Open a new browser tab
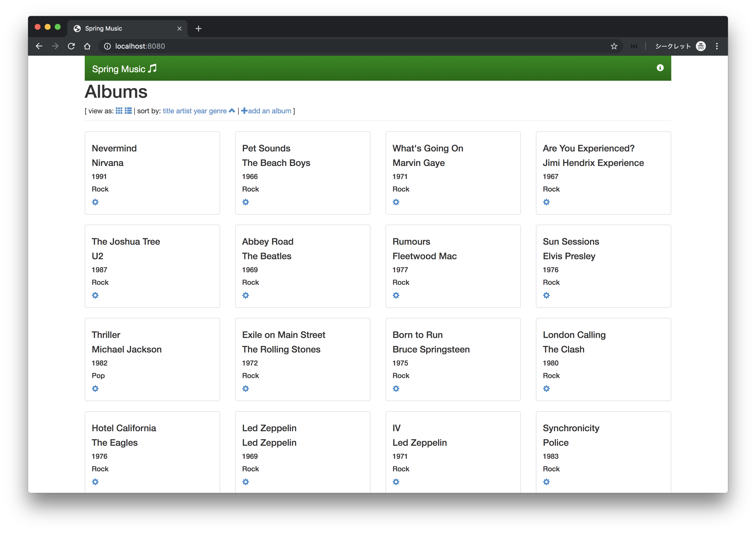Image resolution: width=756 pixels, height=533 pixels. coord(198,29)
